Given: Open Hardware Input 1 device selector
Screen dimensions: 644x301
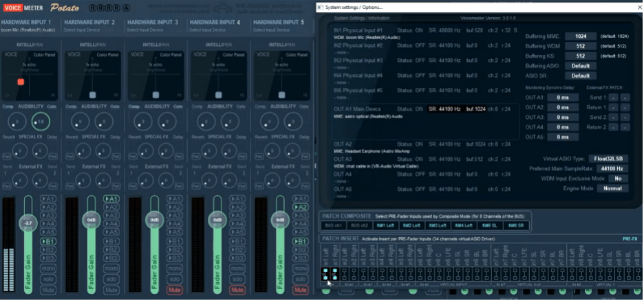Looking at the screenshot, I should [28, 30].
